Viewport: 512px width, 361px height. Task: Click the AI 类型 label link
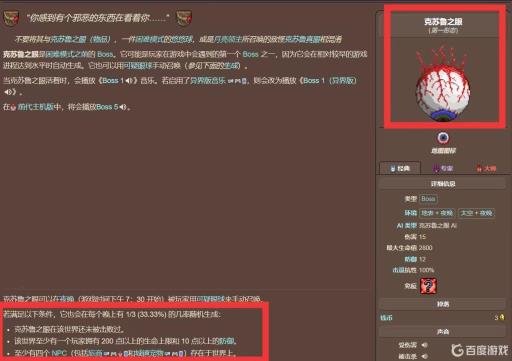(x=407, y=226)
